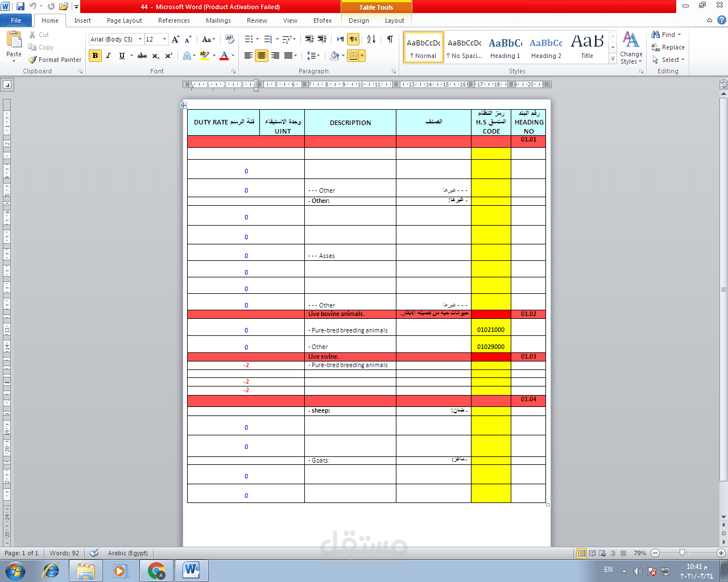Toggle underline formatting
Image resolution: width=728 pixels, height=582 pixels.
[x=122, y=56]
